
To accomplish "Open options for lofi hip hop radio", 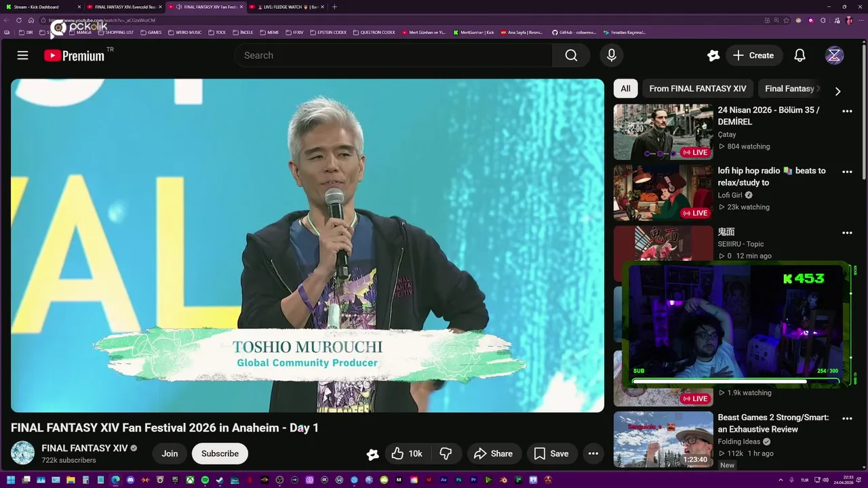I will tap(847, 172).
